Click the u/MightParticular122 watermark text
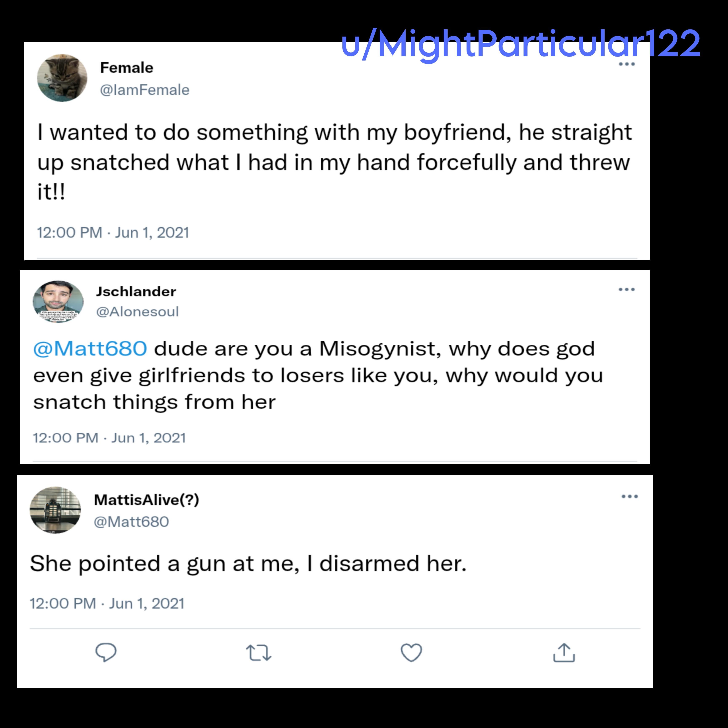This screenshot has width=728, height=728. (520, 44)
